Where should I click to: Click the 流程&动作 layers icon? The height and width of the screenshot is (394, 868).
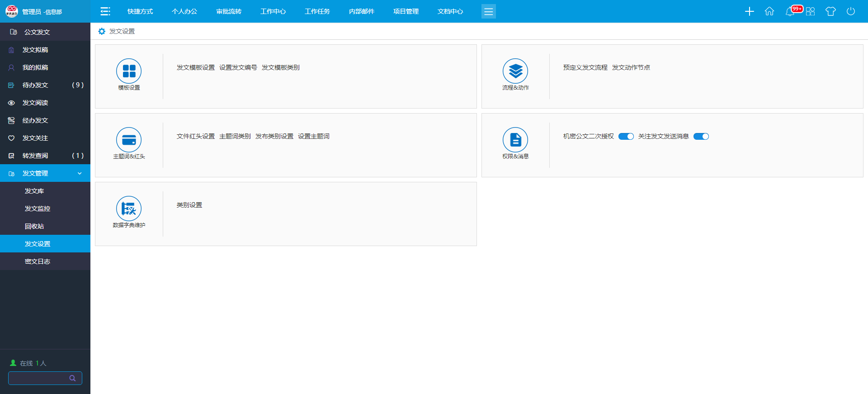(x=515, y=71)
